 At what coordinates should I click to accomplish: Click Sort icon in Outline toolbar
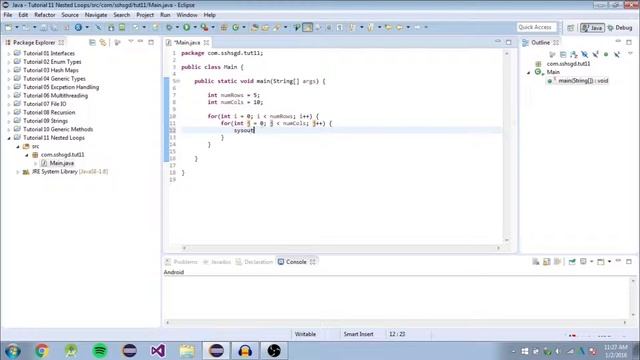(x=574, y=54)
